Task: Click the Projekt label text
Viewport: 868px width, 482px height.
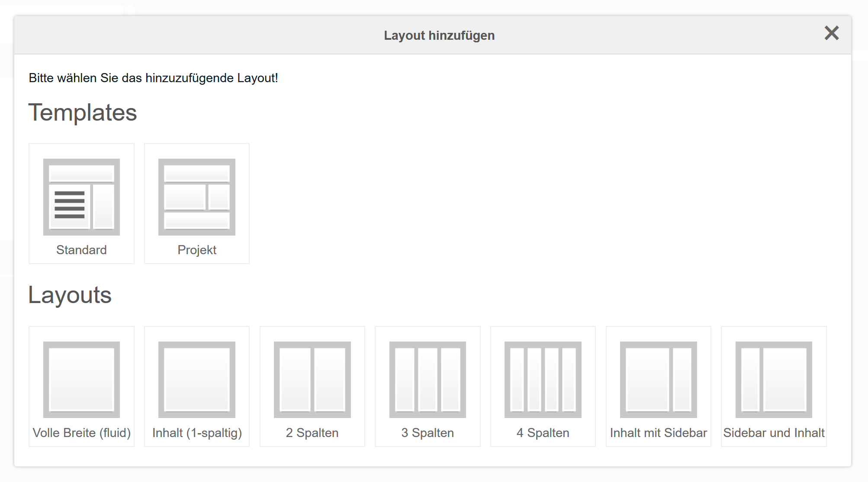Action: tap(196, 249)
